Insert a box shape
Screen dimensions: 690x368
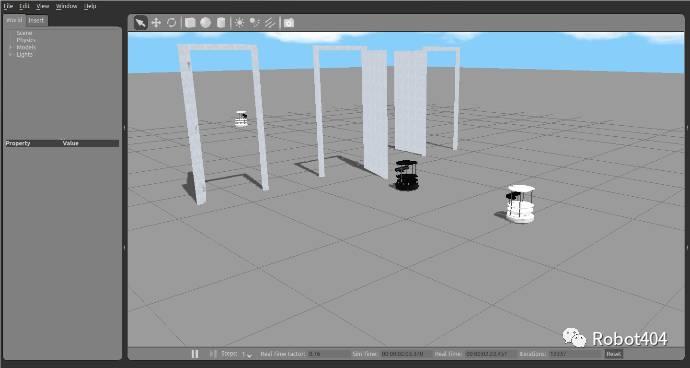(190, 23)
